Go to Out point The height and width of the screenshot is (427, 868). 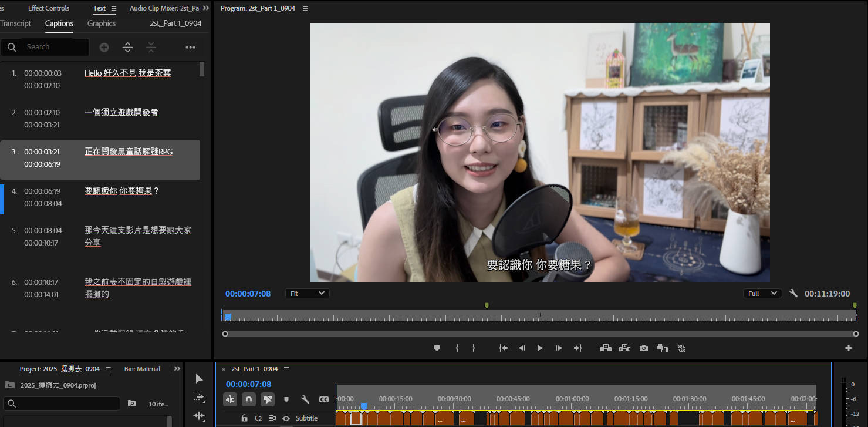coord(577,348)
